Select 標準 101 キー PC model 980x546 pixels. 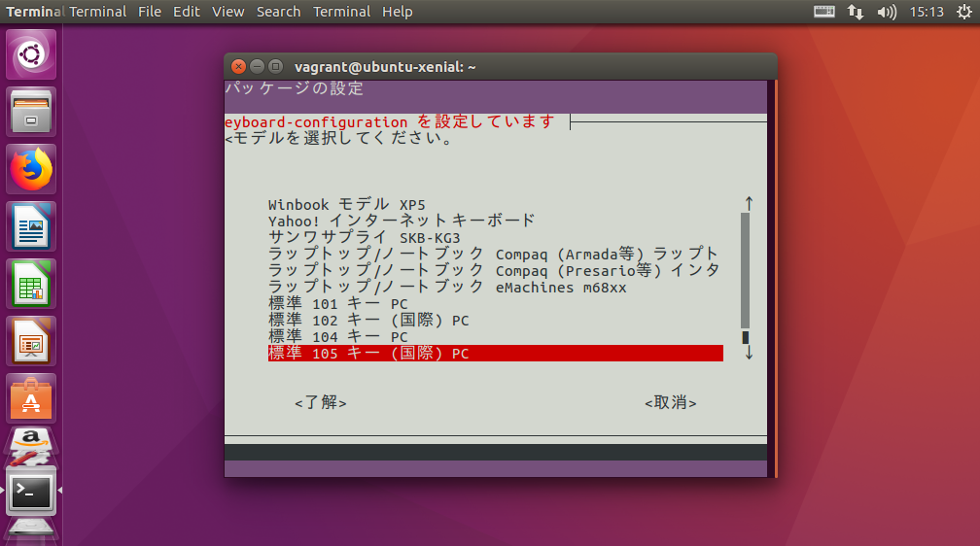496,304
